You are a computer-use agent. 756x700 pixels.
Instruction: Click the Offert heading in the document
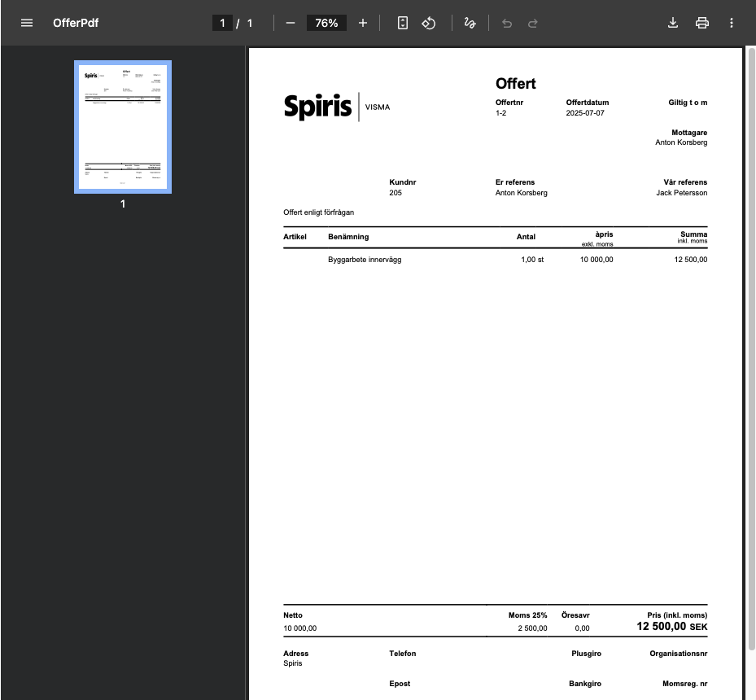tap(515, 84)
